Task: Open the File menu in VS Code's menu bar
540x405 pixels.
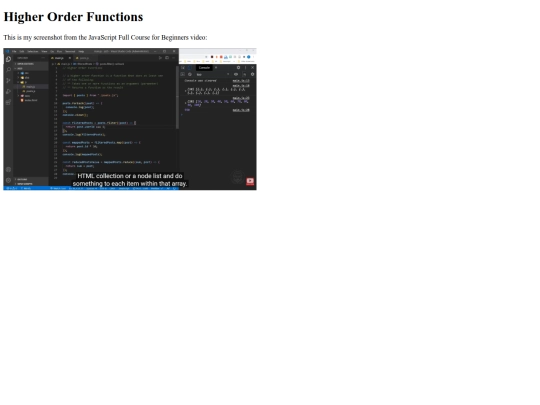Action: pos(14,51)
